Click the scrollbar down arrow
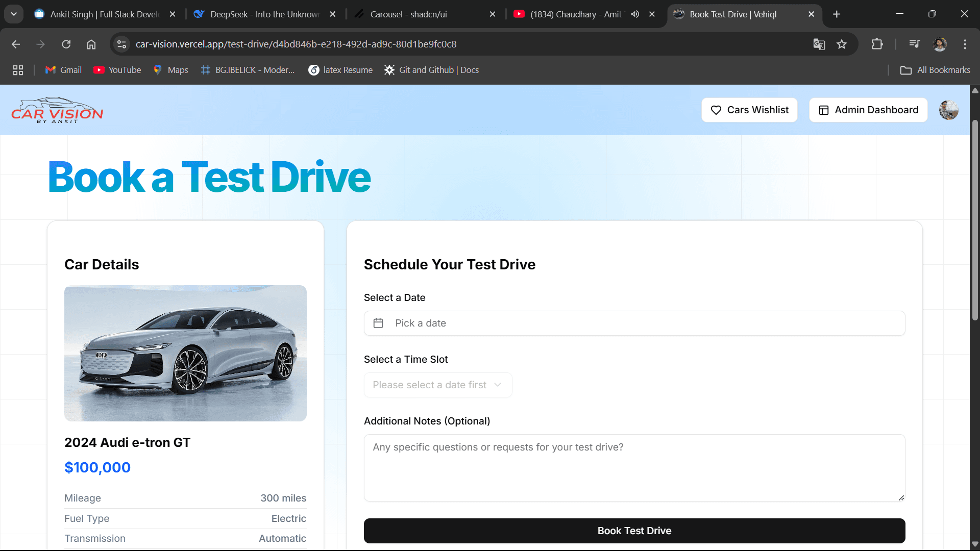Screen dimensions: 980x551 tap(975, 544)
